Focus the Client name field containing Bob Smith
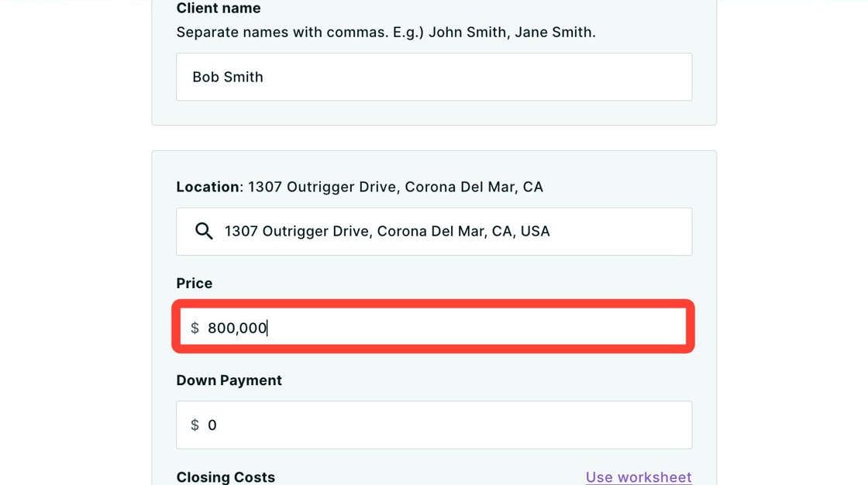Screen dimensions: 868x485 click(x=434, y=77)
